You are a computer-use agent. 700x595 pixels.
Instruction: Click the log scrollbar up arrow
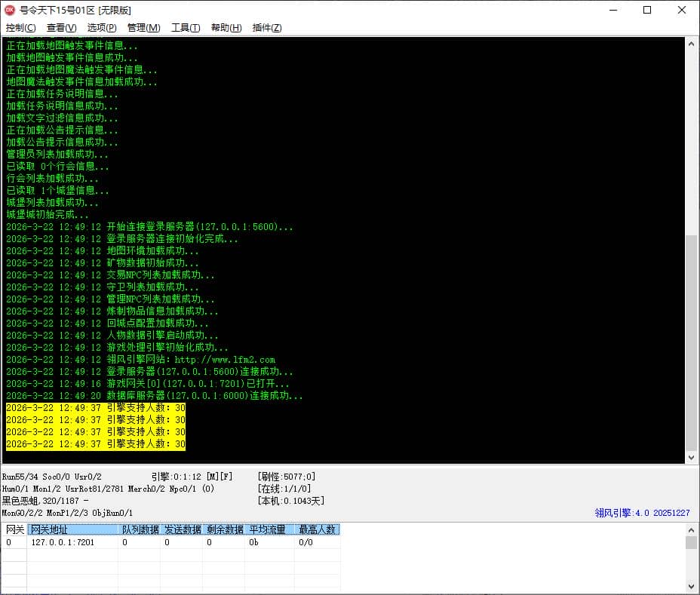point(691,44)
